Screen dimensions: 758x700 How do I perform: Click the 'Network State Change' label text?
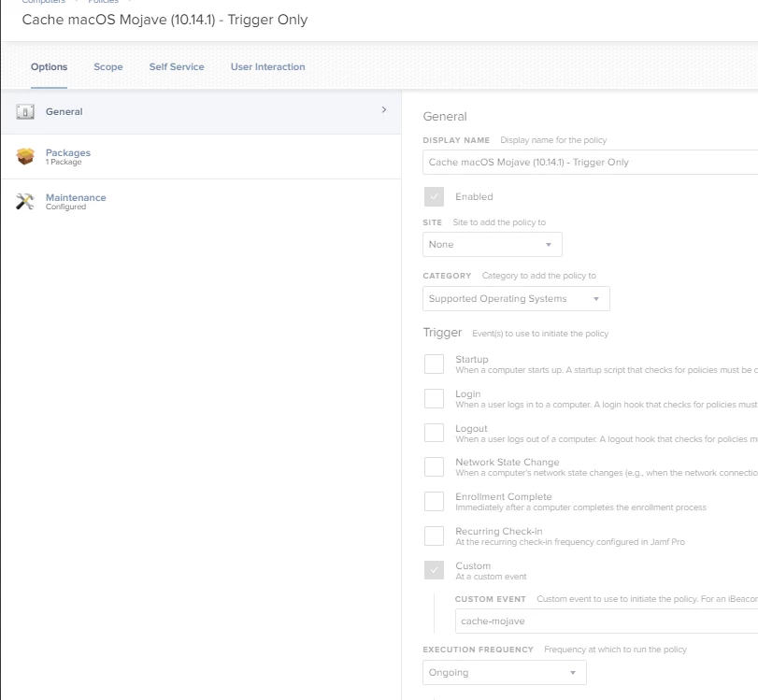tap(508, 463)
